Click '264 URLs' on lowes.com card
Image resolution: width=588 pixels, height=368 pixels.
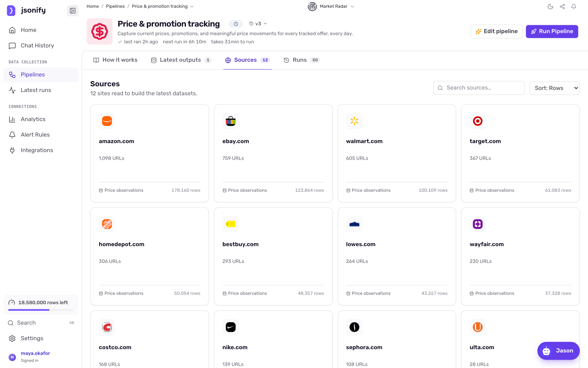pyautogui.click(x=357, y=261)
